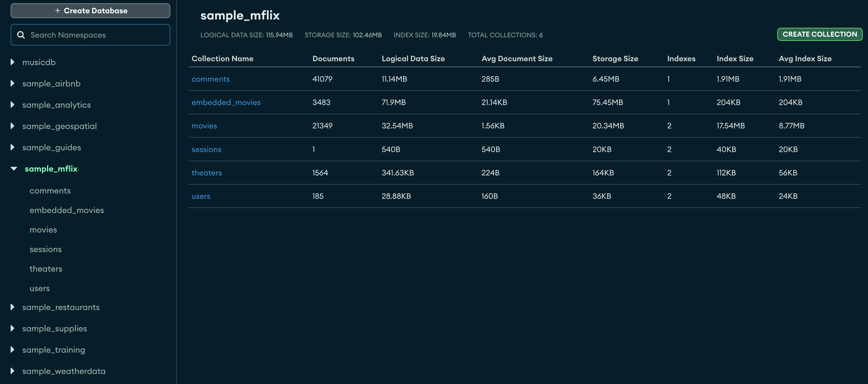This screenshot has height=384, width=868.
Task: Click the search magnifier icon in sidebar
Action: pos(21,35)
